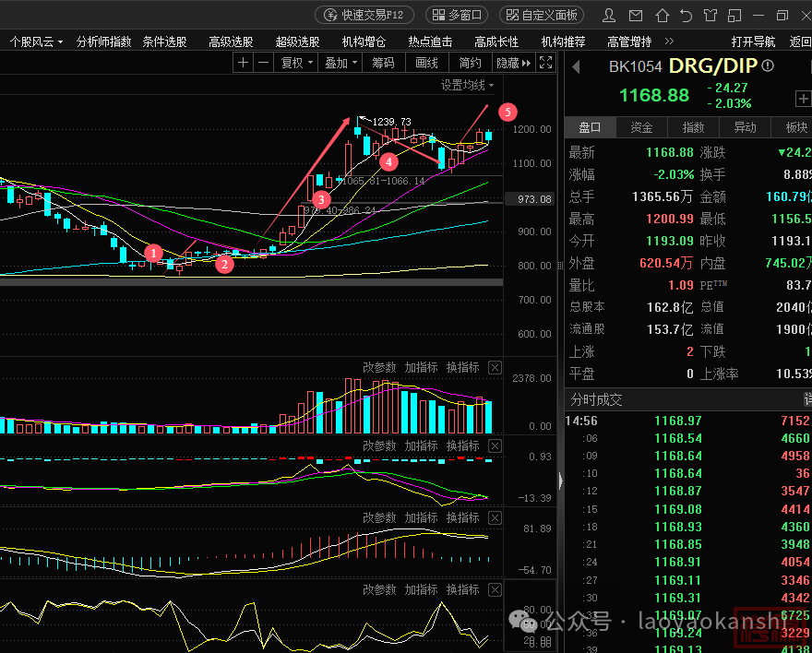The image size is (812, 653).
Task: Open the 叠加 overlay dropdown
Action: [x=340, y=63]
